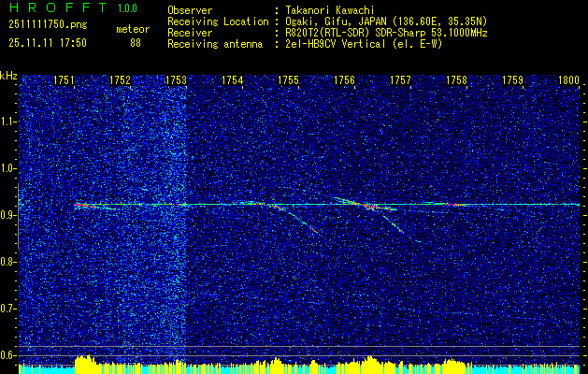This screenshot has width=588, height=374.
Task: Click the HROFFT title text
Action: click(58, 7)
